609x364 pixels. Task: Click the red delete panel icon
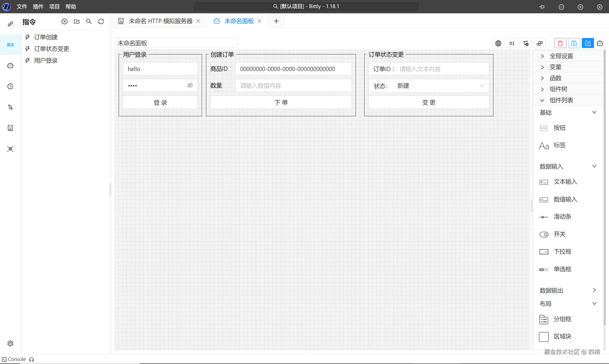pyautogui.click(x=560, y=43)
